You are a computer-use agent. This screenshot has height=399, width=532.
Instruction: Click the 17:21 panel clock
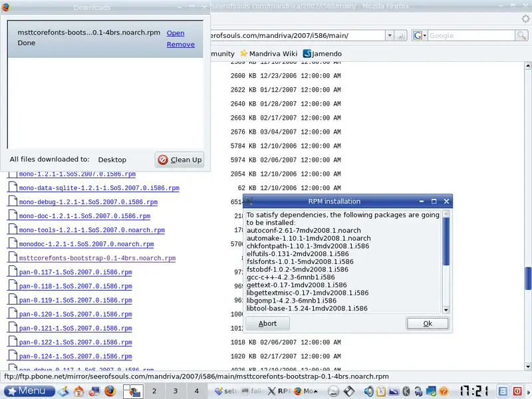(x=474, y=391)
